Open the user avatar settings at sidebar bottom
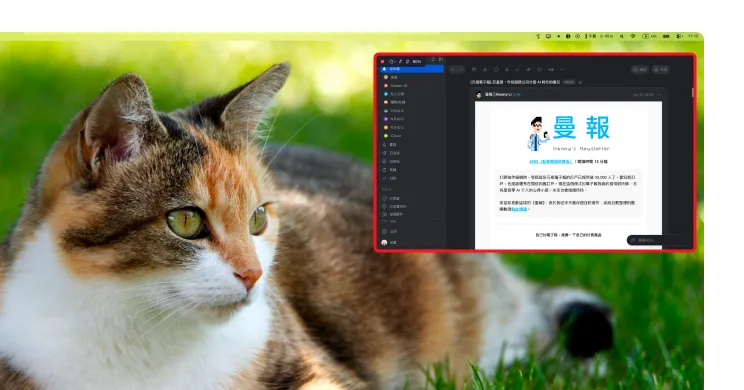The image size is (744, 390). pos(384,242)
